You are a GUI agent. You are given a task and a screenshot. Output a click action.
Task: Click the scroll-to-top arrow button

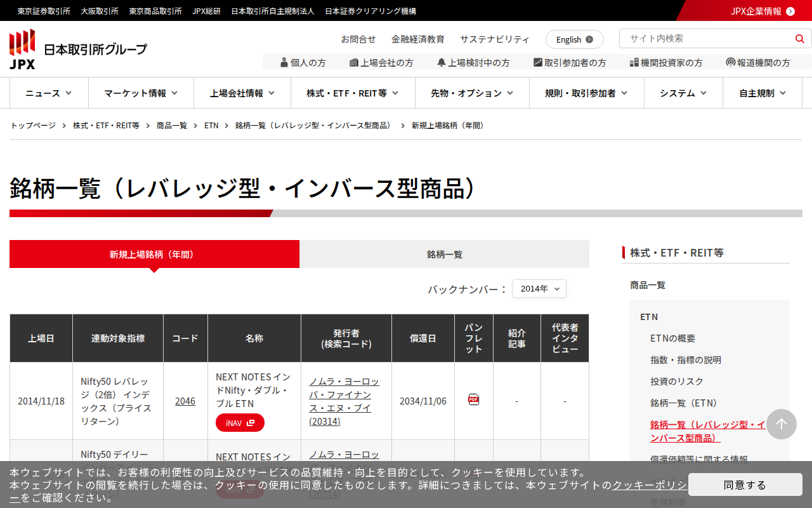[x=782, y=424]
